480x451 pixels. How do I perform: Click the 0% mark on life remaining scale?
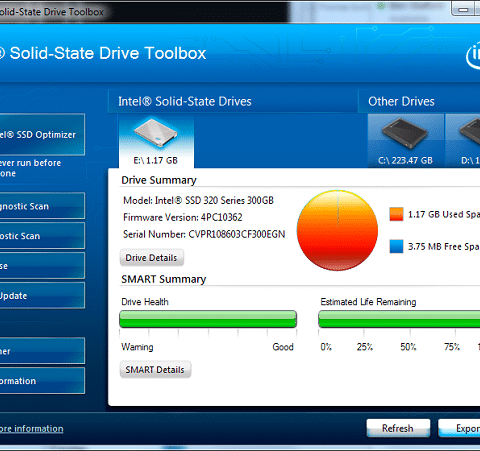point(326,347)
